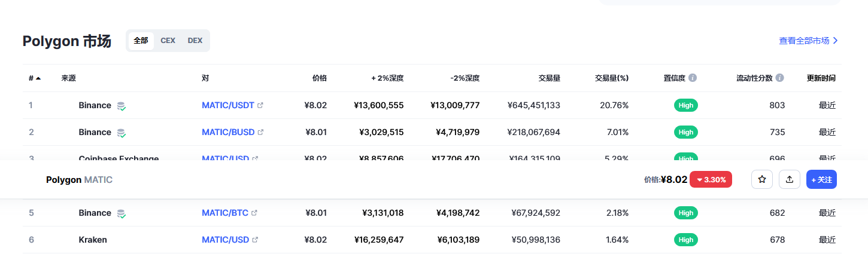Screen dimensions: 868x257
Task: Click external link icon beside MATIC/USDT
Action: click(260, 105)
